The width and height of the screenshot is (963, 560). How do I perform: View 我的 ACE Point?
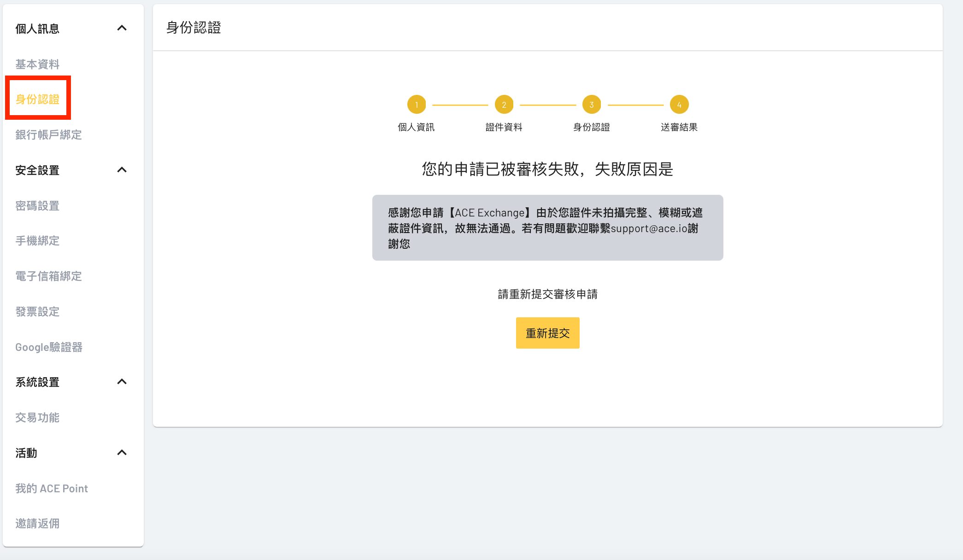click(x=52, y=488)
